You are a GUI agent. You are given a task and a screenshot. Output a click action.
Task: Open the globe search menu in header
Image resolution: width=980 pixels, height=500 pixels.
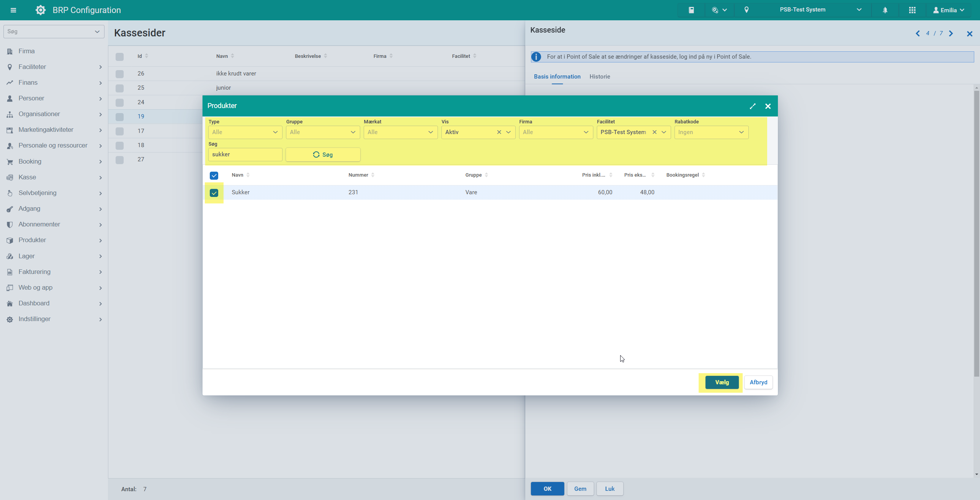click(719, 10)
